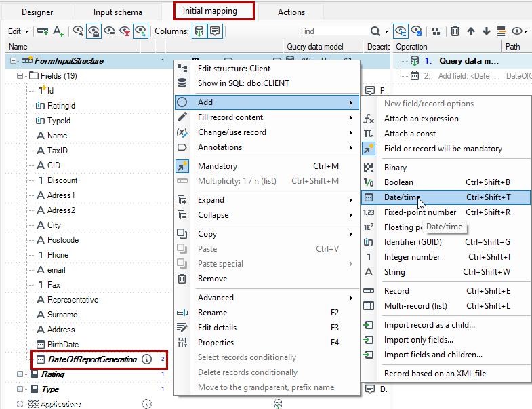The width and height of the screenshot is (532, 409).
Task: Toggle the eye with tree structure button
Action: click(x=401, y=31)
